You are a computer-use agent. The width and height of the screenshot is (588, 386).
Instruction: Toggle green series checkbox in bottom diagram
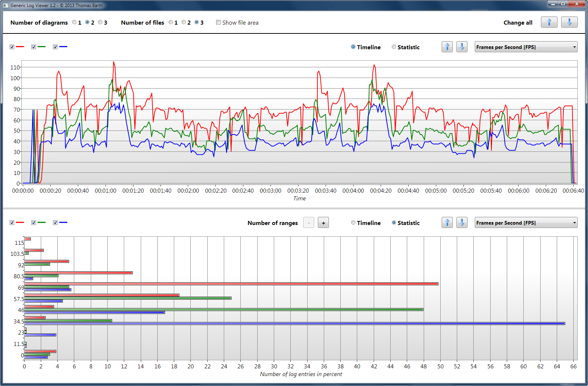pos(34,222)
